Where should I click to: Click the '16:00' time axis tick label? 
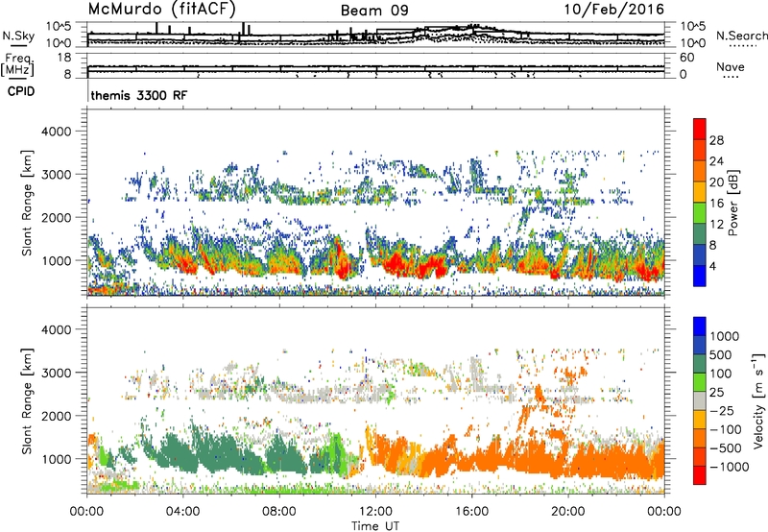tap(471, 512)
